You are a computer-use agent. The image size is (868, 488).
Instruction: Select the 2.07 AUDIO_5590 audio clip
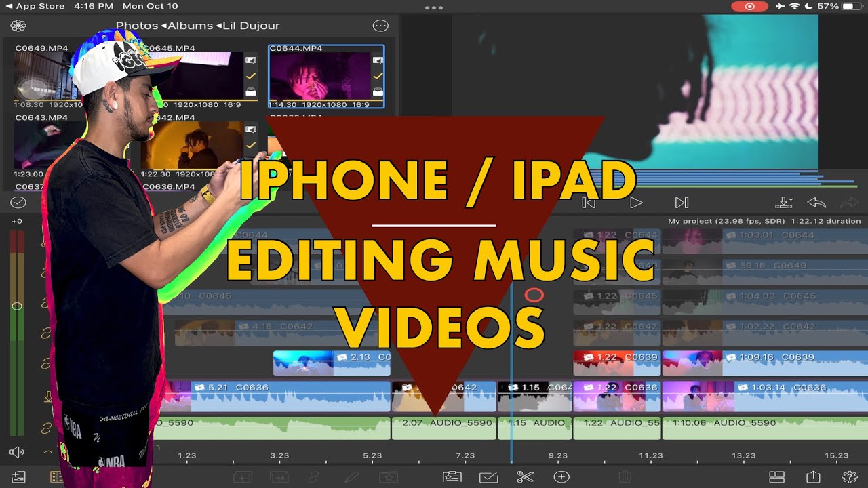point(444,428)
